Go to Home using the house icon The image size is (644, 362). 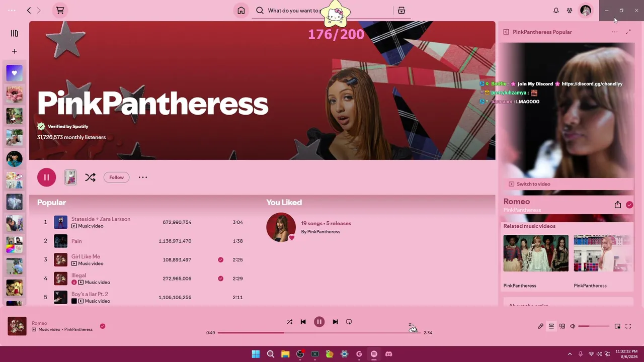click(x=241, y=11)
